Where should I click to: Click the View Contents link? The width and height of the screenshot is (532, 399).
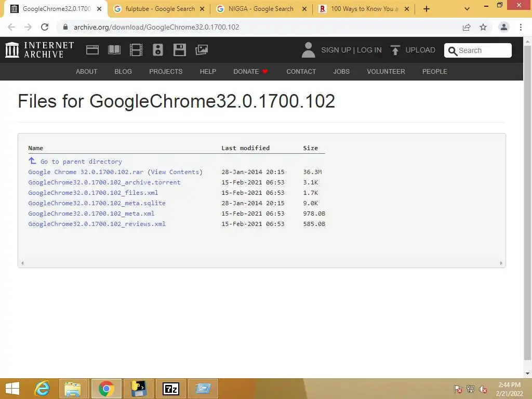point(175,172)
